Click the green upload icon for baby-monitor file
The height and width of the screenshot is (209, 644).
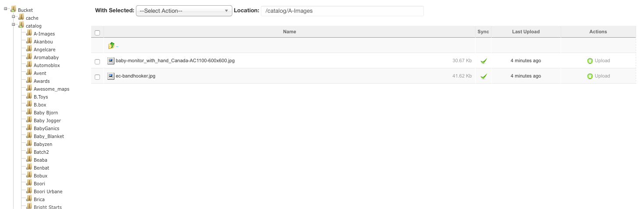(590, 61)
